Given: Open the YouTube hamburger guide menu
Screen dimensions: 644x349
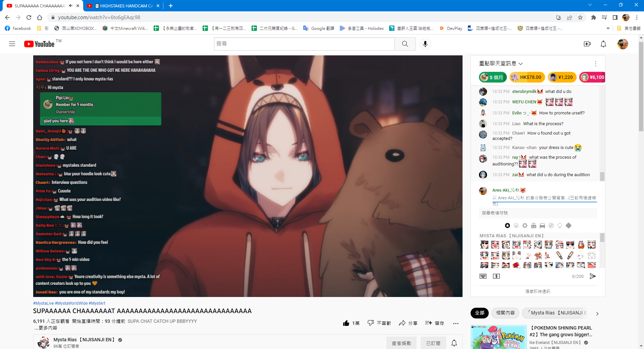Looking at the screenshot, I should pyautogui.click(x=12, y=44).
